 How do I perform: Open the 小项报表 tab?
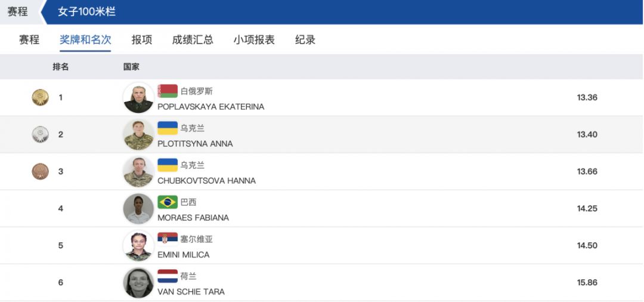[x=254, y=40]
